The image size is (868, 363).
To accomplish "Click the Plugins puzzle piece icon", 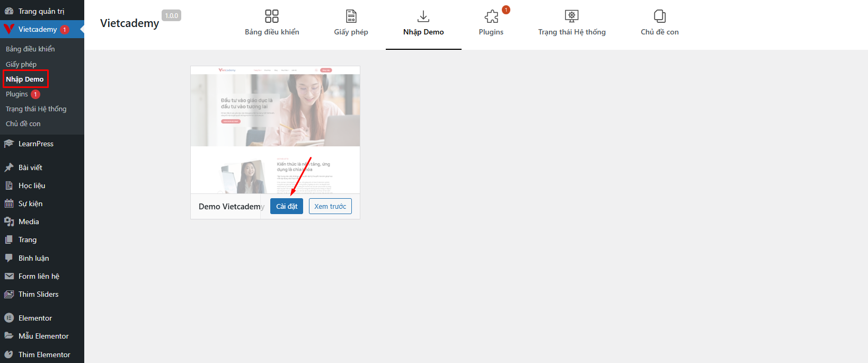I will coord(491,16).
